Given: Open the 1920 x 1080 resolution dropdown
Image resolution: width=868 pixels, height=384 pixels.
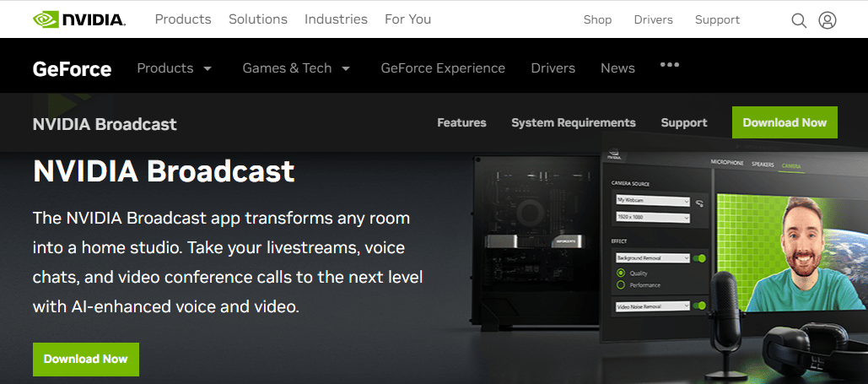Looking at the screenshot, I should (x=653, y=218).
